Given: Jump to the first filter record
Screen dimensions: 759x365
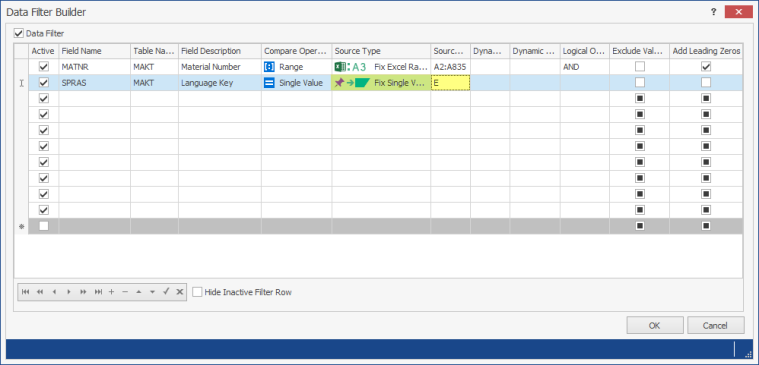Looking at the screenshot, I should point(26,292).
